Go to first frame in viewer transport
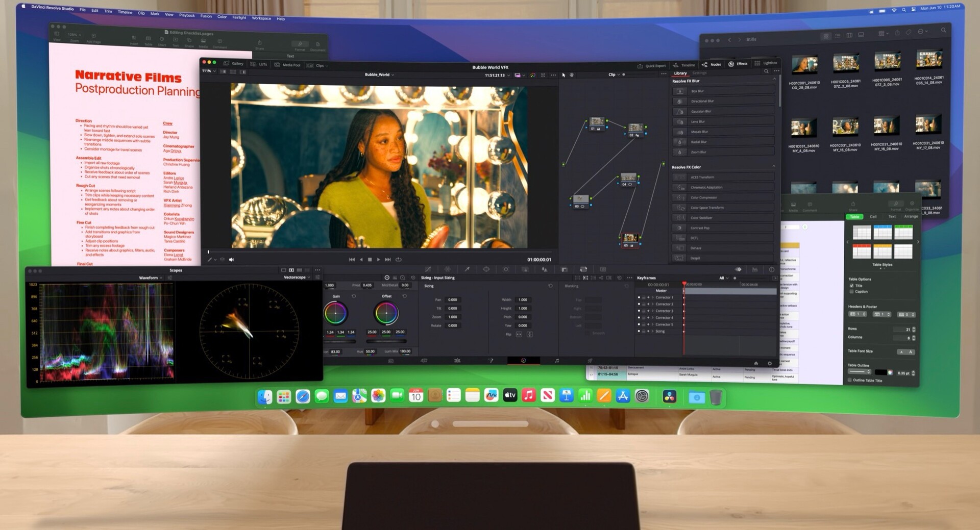The width and height of the screenshot is (980, 530). coord(352,259)
